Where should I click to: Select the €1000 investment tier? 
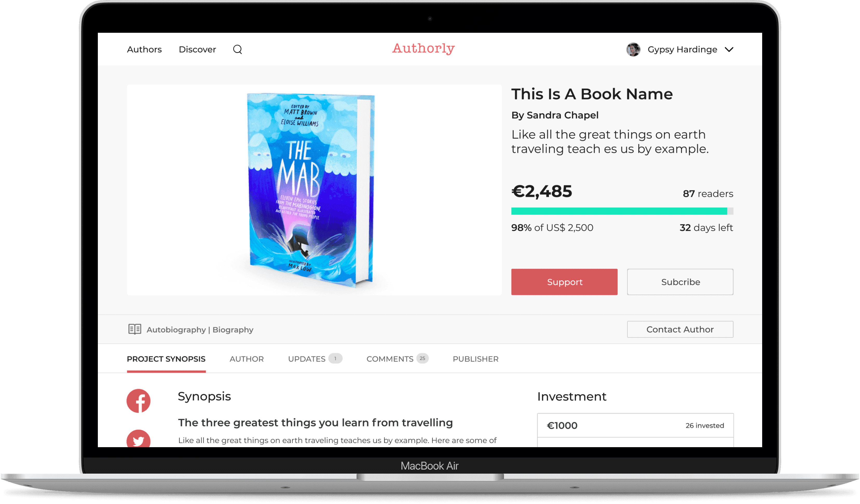point(636,426)
